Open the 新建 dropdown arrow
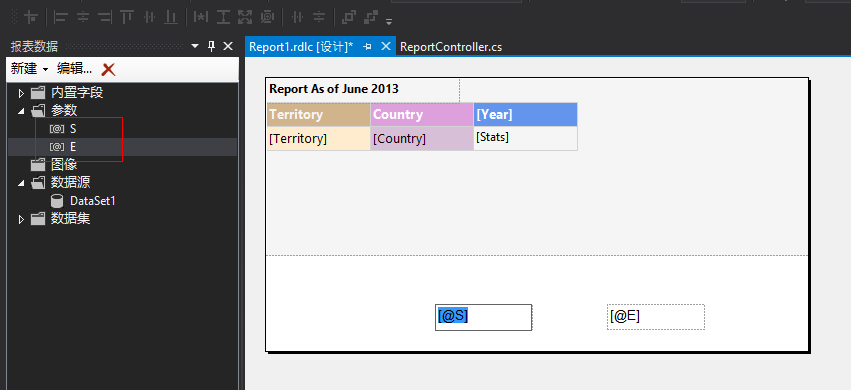This screenshot has width=851, height=390. pos(45,69)
